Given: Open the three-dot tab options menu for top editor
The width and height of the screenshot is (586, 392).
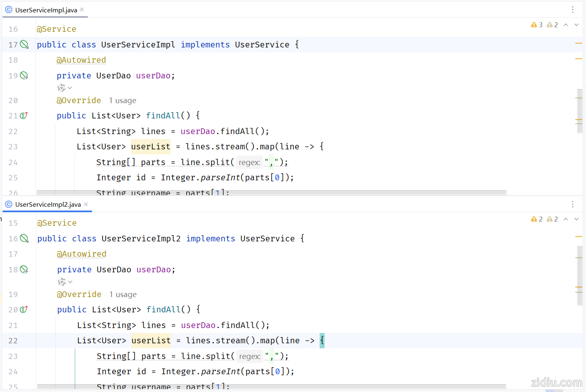Looking at the screenshot, I should (x=573, y=9).
